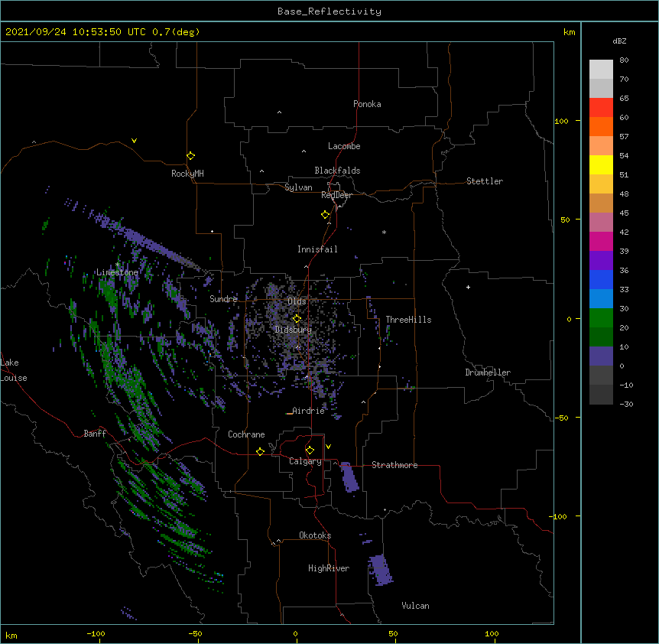The height and width of the screenshot is (644, 659).
Task: Click the magenta 42 dBZ legend swatch
Action: 601,241
